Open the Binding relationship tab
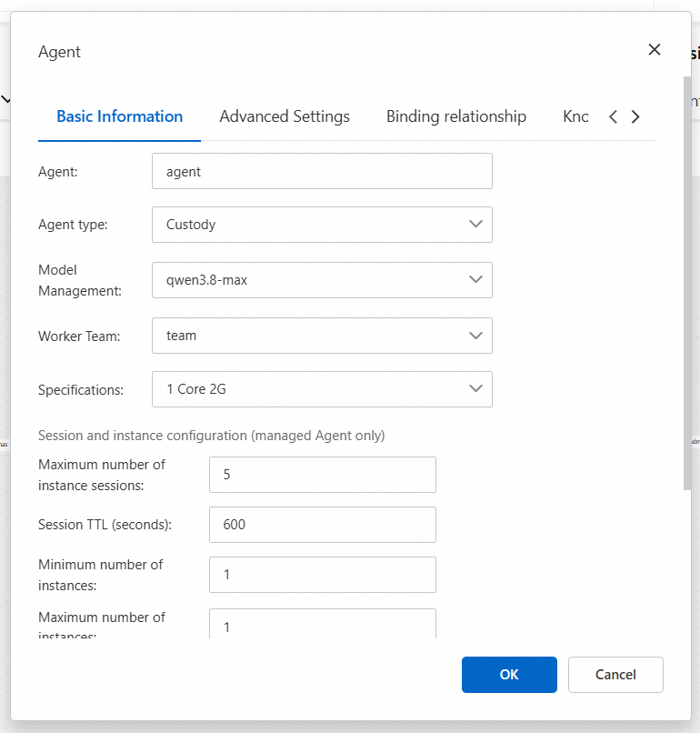700x733 pixels. pos(456,116)
